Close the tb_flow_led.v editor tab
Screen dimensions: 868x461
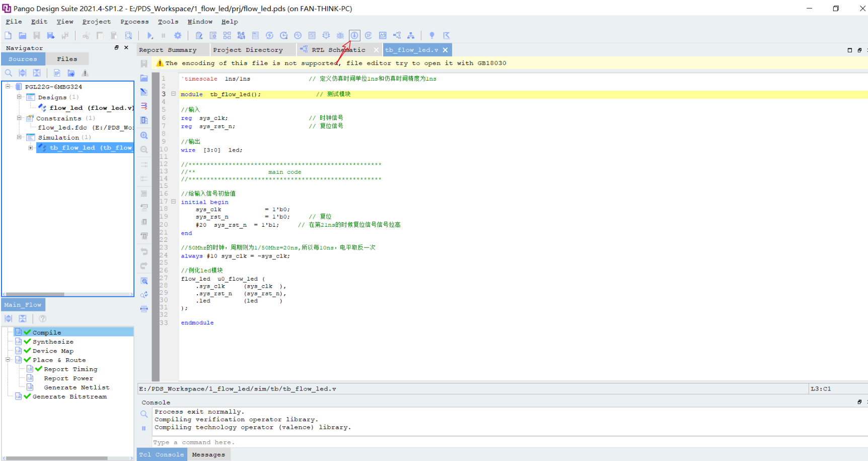tap(445, 50)
